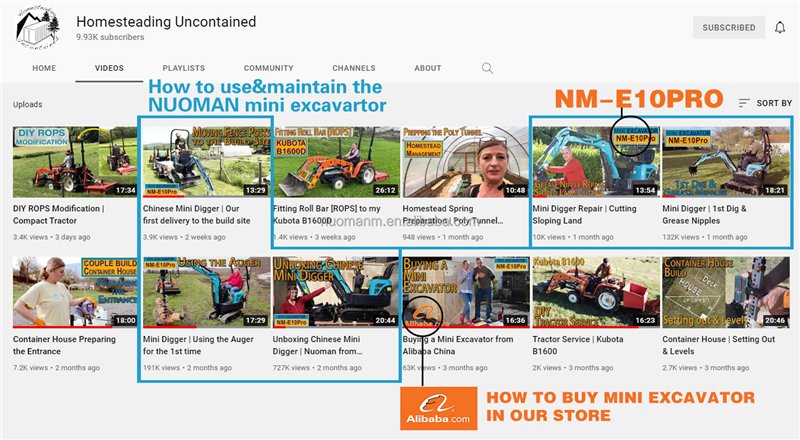800x440 pixels.
Task: Toggle the SUBSCRIBED button
Action: click(x=729, y=28)
